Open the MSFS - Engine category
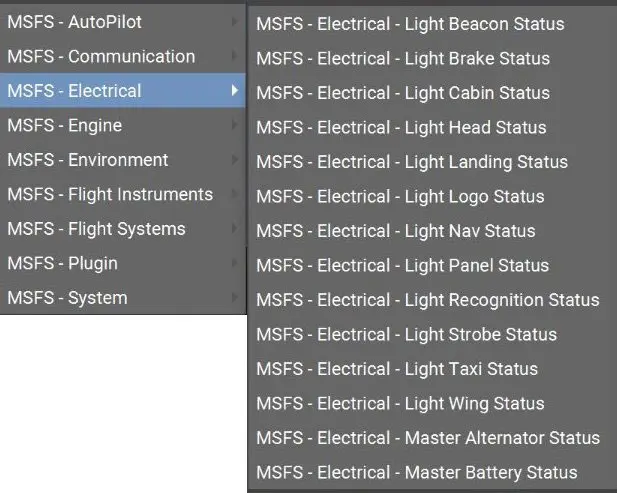Screen dimensions: 617x493 [x=123, y=125]
